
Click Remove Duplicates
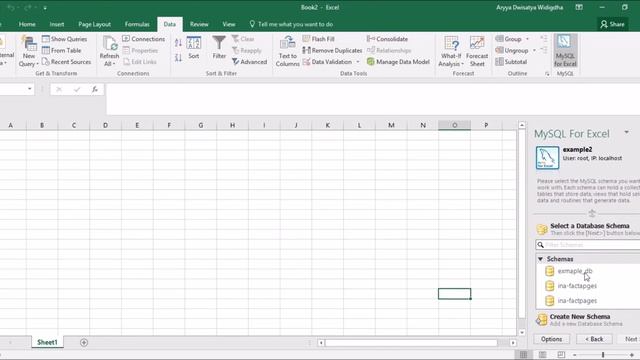[x=332, y=50]
